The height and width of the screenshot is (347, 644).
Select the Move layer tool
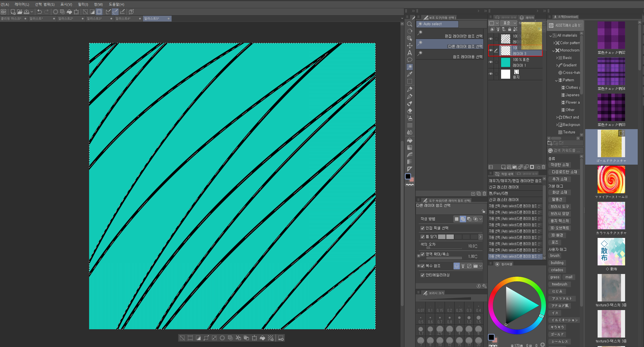tap(410, 46)
